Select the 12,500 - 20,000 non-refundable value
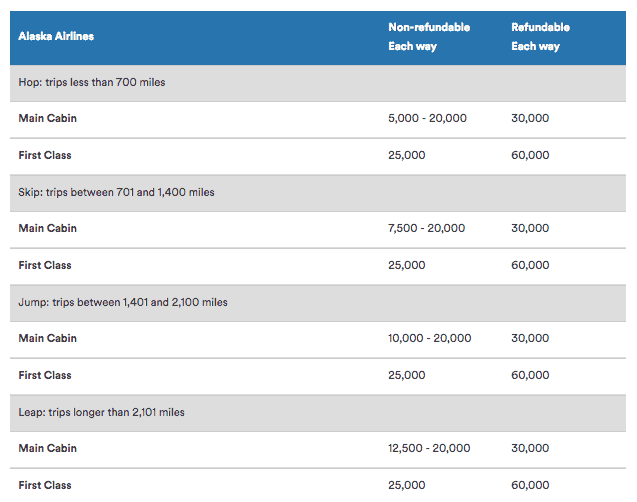637x502 pixels. [x=429, y=448]
